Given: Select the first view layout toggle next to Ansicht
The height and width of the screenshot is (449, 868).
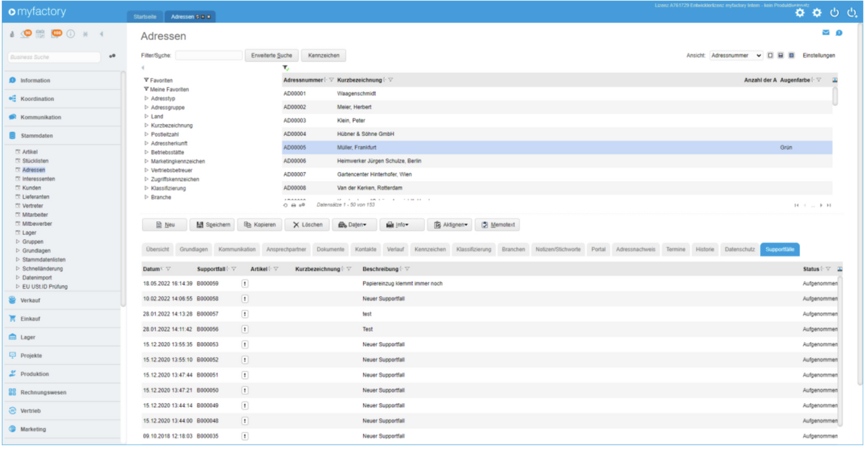Looking at the screenshot, I should pos(770,55).
